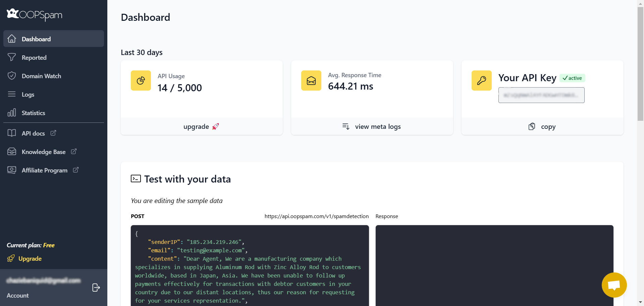Screen dimensions: 644x306
Task: Click the 'senderIP' line in the editor
Action: click(x=196, y=242)
